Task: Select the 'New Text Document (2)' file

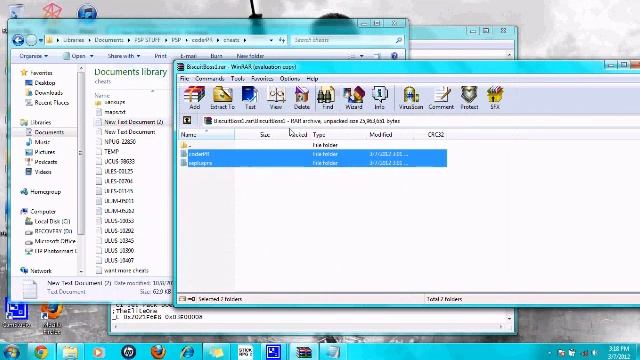Action: pos(133,122)
